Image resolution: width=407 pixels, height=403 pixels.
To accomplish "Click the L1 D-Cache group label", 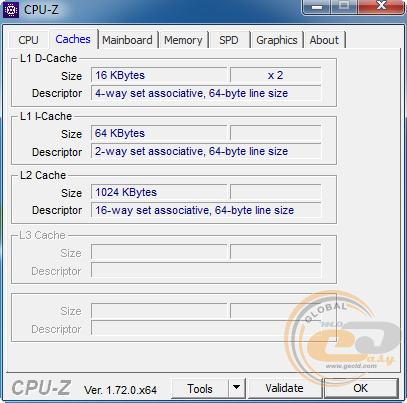I will point(48,58).
